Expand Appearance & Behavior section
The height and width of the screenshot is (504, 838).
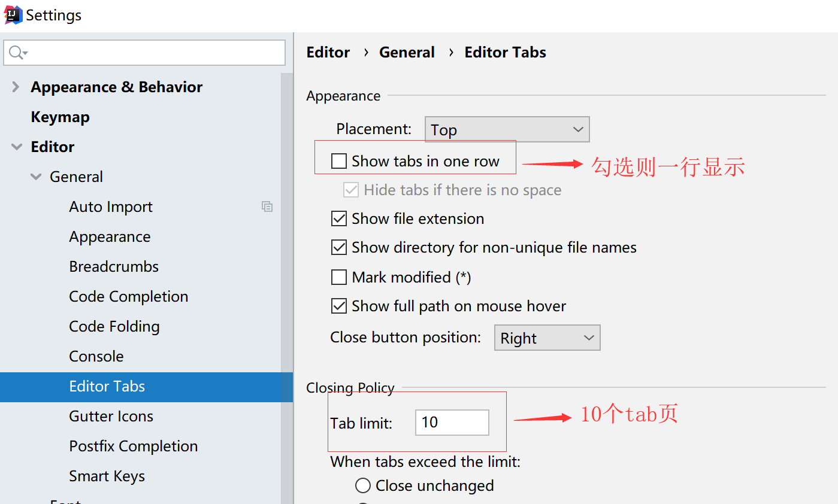[16, 87]
